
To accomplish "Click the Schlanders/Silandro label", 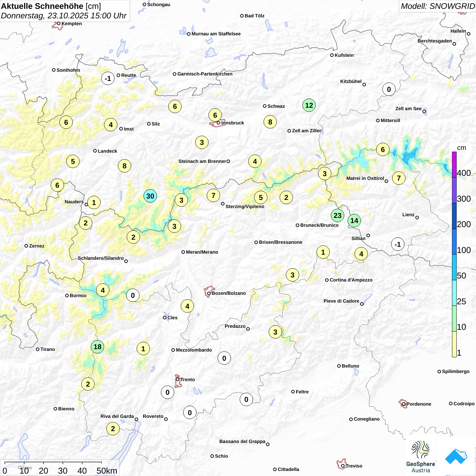I will (101, 258).
